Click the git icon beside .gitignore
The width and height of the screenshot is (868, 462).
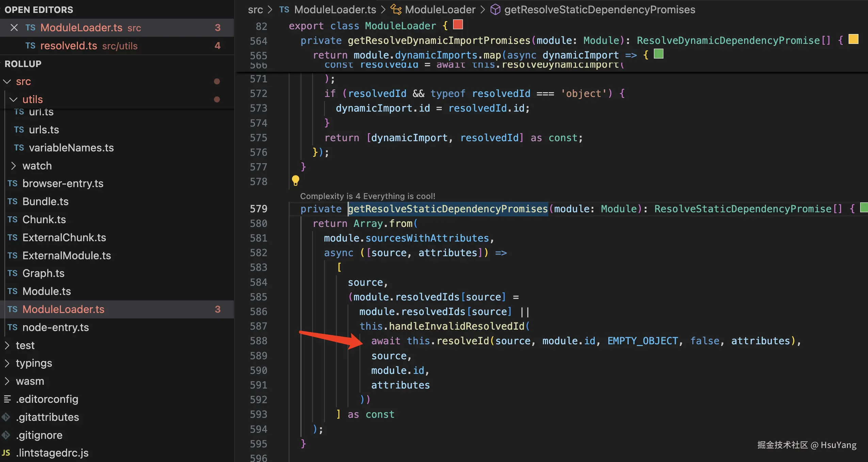click(6, 435)
